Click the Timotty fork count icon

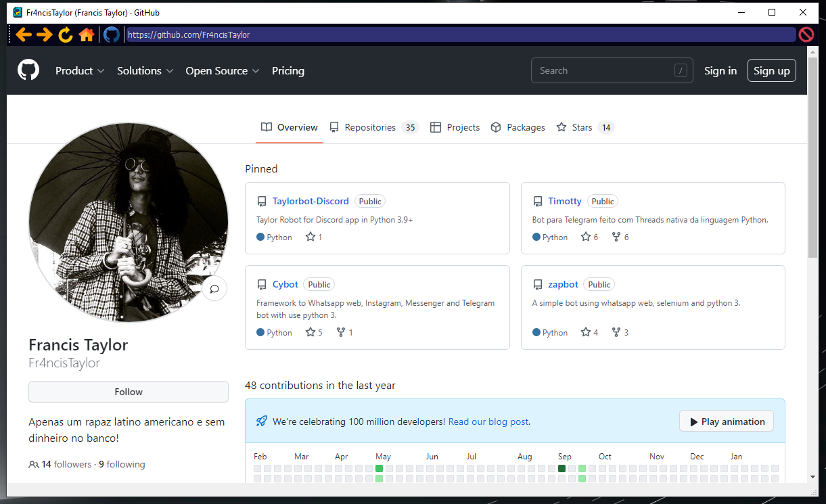click(x=616, y=237)
